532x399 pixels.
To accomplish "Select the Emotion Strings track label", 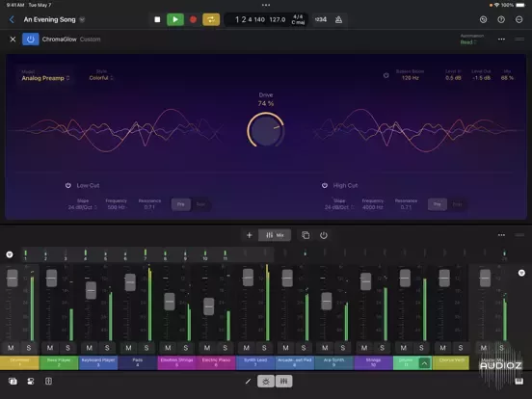I will click(176, 362).
